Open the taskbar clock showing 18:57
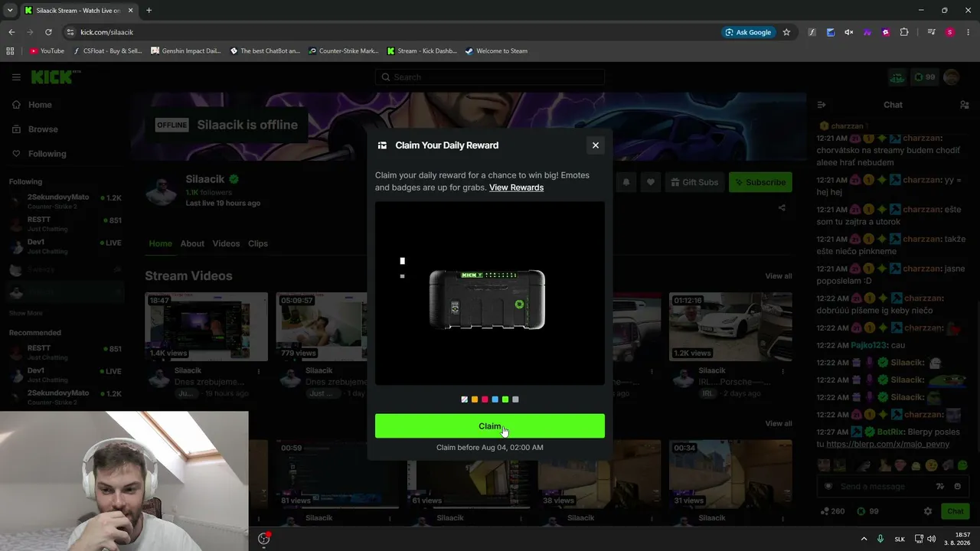 pos(958,539)
